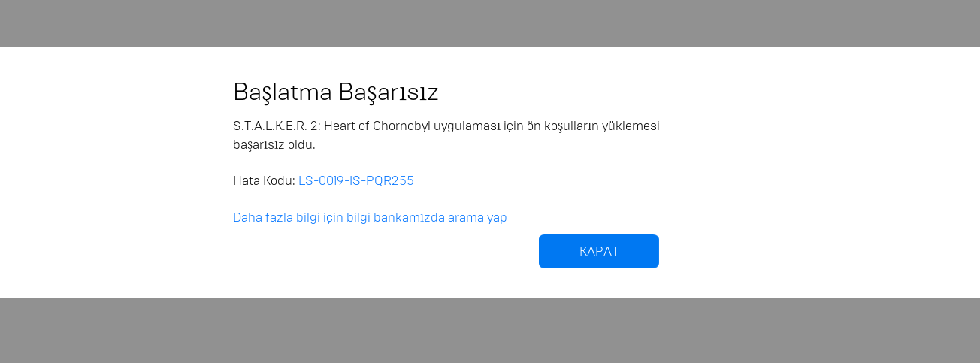Click the "Başlatma Başarısız" dialog heading

(335, 92)
